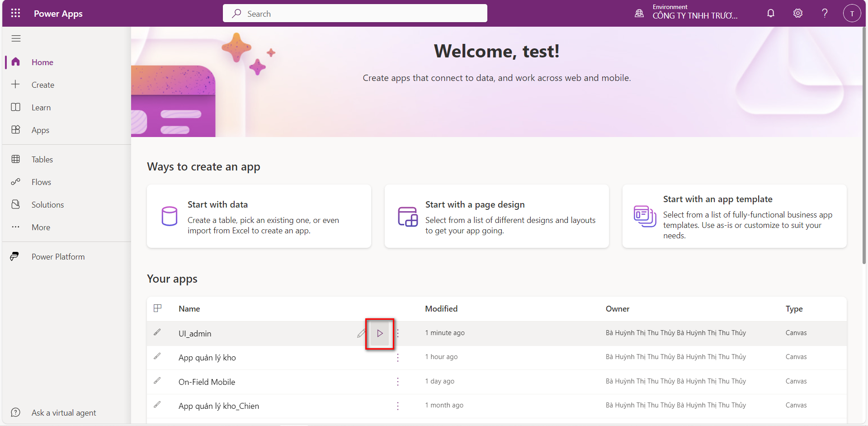Viewport: 868px width, 426px height.
Task: Open the App quản lý kho_Chien app
Action: click(x=219, y=406)
